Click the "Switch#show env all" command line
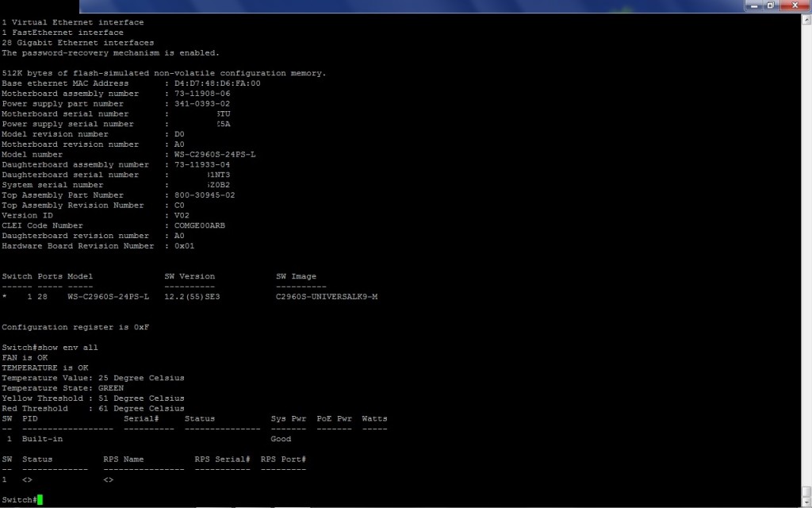The width and height of the screenshot is (812, 508). point(50,348)
